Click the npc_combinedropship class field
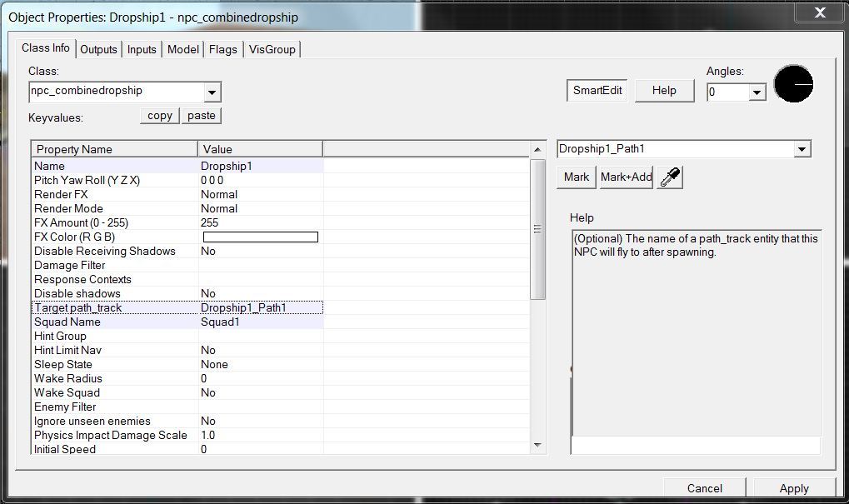This screenshot has height=504, width=849. point(117,91)
